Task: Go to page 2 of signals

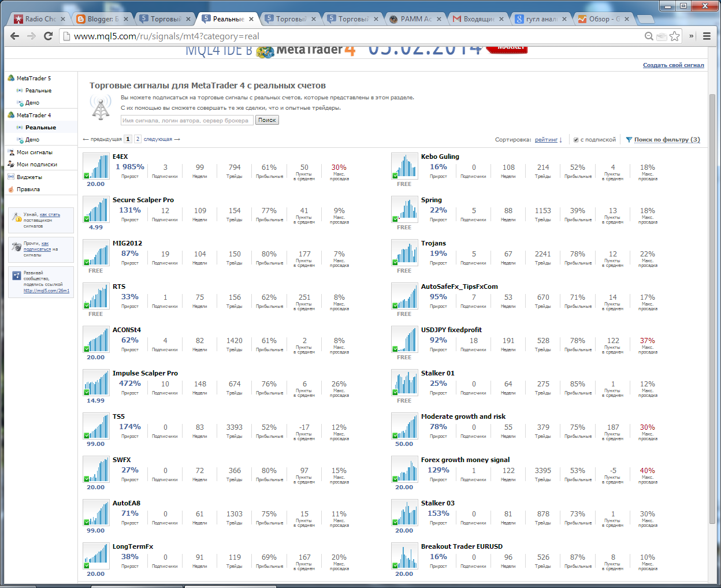Action: [x=137, y=139]
